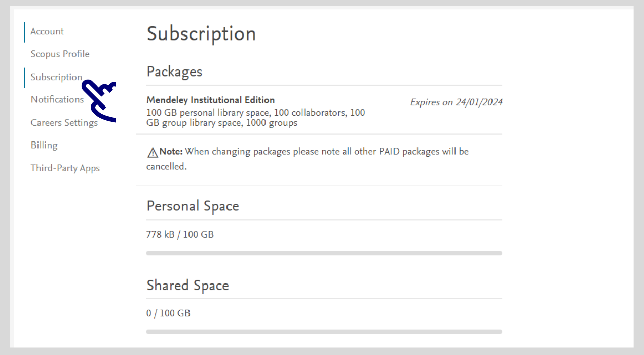Select Subscription in the sidebar

(56, 77)
